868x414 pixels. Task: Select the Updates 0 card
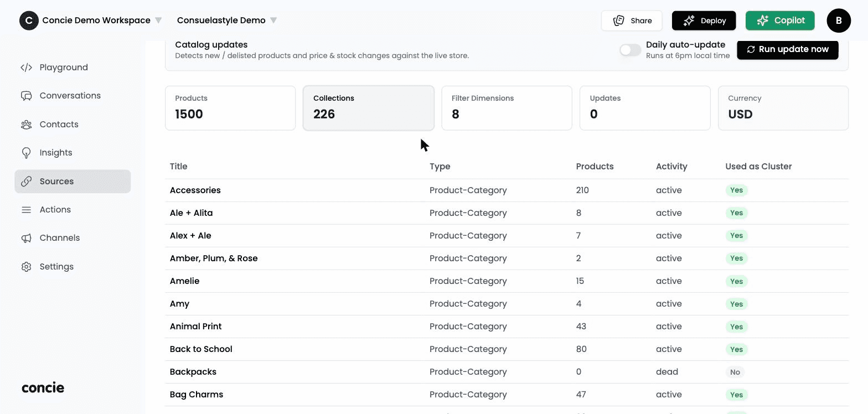point(645,108)
